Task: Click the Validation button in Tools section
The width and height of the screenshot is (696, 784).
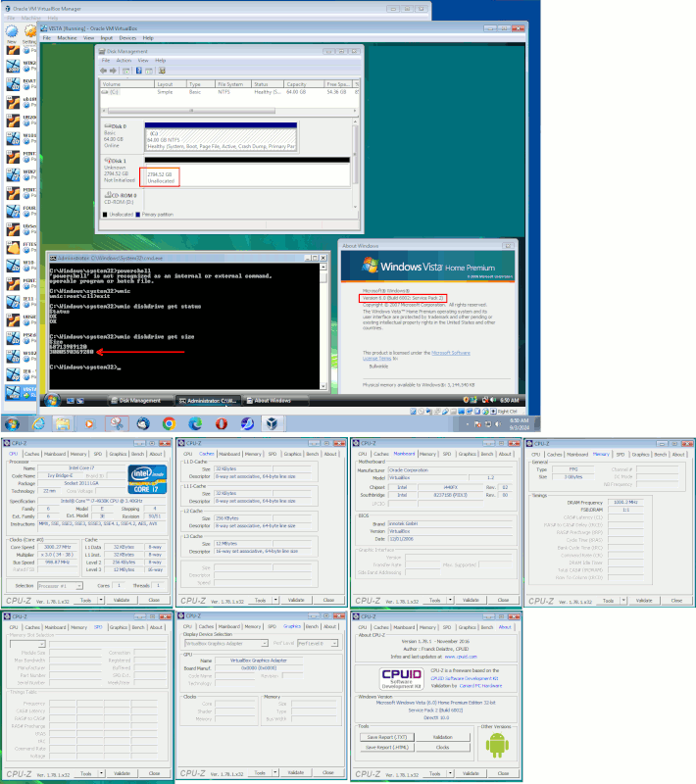Action: 442,737
